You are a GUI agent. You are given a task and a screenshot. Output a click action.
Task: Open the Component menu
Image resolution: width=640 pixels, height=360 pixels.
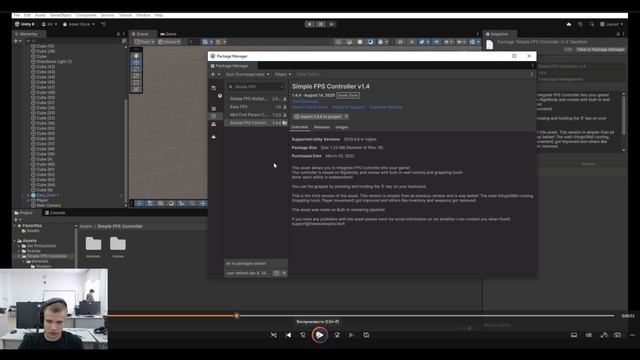click(86, 15)
